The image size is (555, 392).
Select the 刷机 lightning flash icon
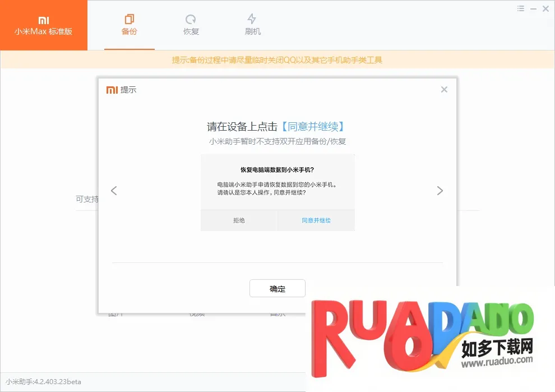(252, 19)
